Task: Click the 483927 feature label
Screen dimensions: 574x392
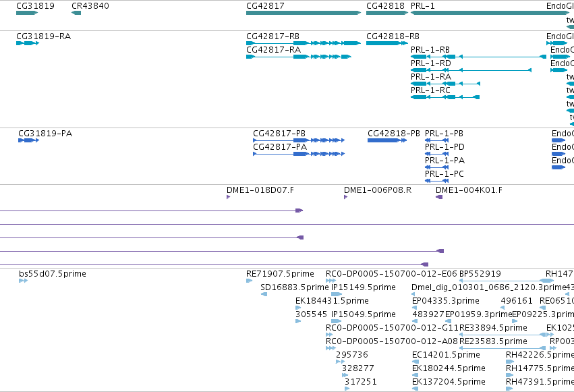Action: coord(428,315)
